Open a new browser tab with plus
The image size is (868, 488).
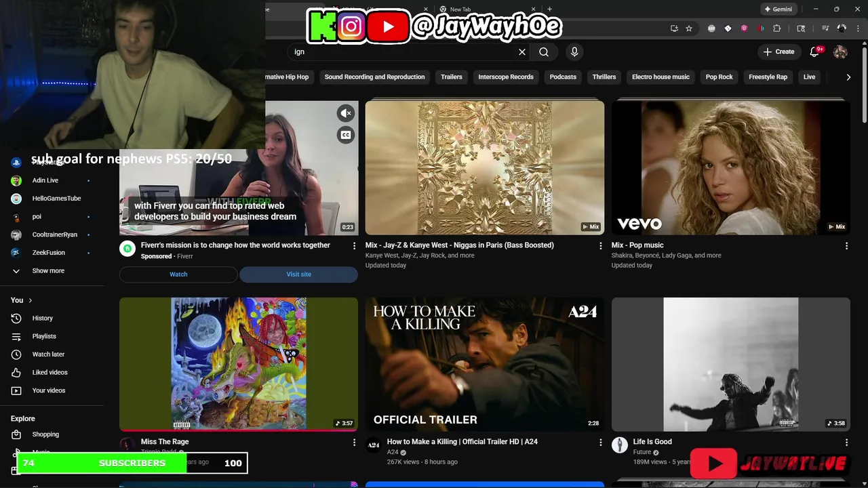tap(549, 9)
